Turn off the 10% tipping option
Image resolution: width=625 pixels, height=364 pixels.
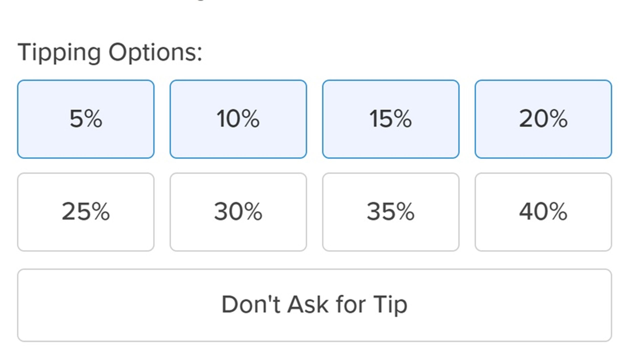click(238, 119)
